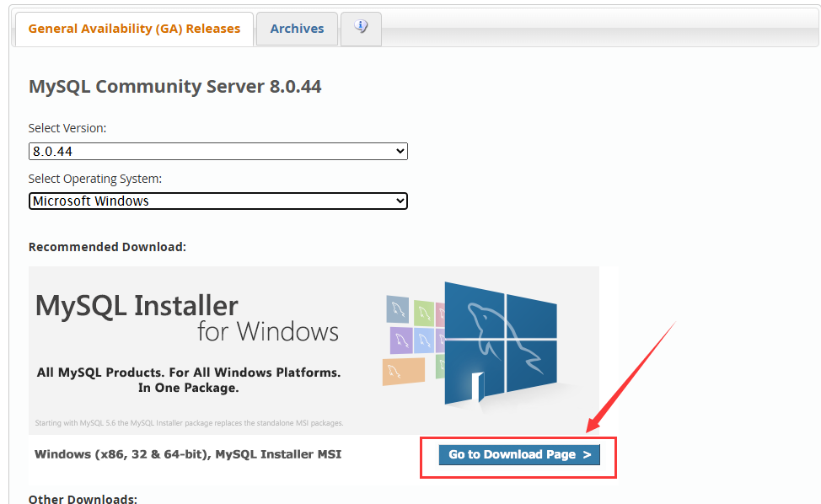Viewport: 821px width, 504px height.
Task: Open the Select Version dropdown showing 8.0.44
Action: pyautogui.click(x=217, y=151)
